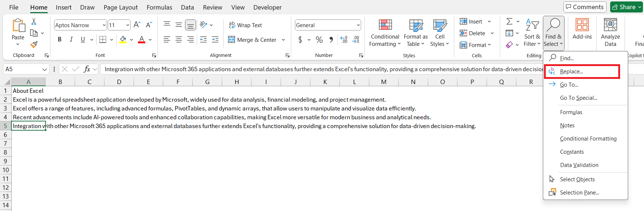Open the font size dropdown
The height and width of the screenshot is (211, 644).
(x=128, y=25)
